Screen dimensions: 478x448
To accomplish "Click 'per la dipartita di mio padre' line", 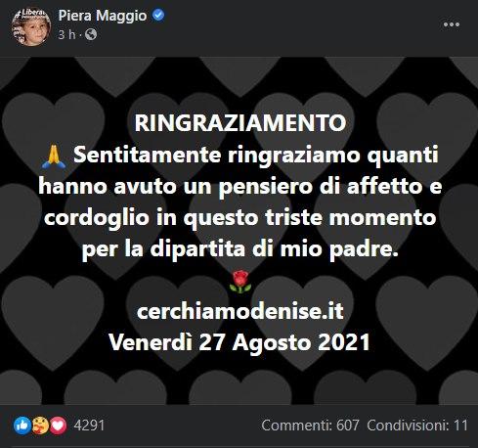I will (x=240, y=249).
